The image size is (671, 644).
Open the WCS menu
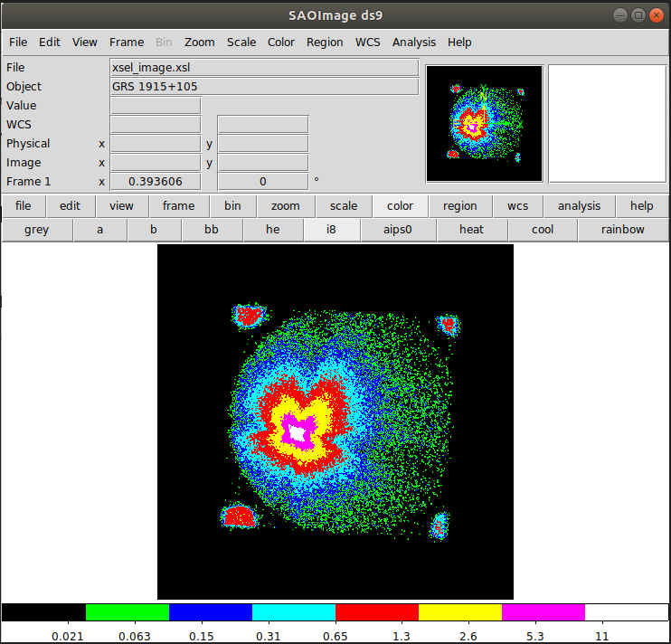click(x=367, y=42)
